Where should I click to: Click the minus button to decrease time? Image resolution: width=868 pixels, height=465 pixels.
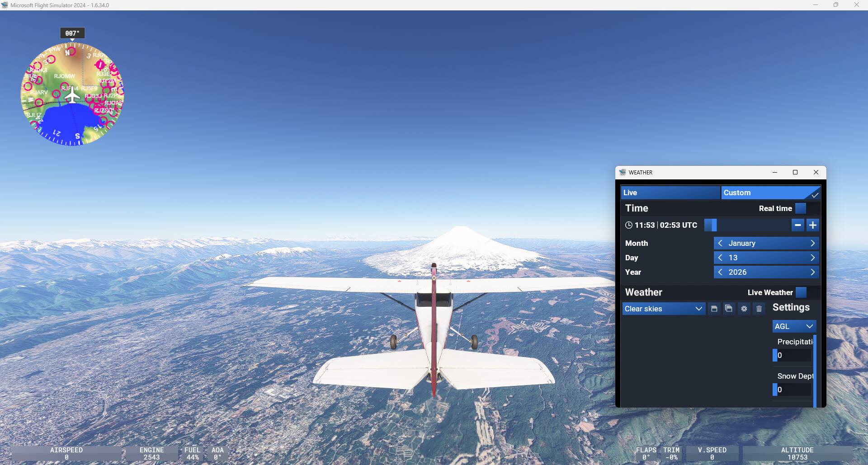[x=798, y=225]
